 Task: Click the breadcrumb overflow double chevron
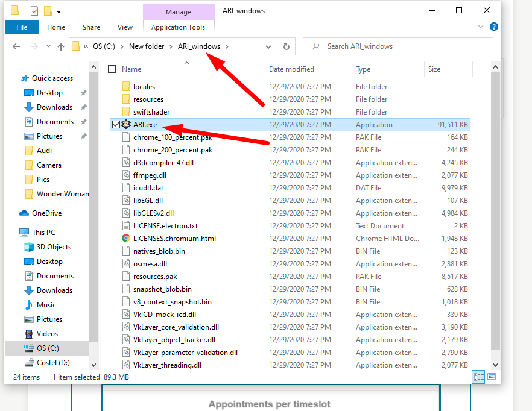[x=86, y=46]
